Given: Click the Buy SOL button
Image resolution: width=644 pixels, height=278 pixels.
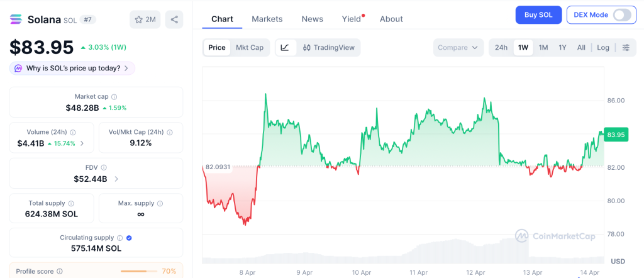Looking at the screenshot, I should pos(538,15).
